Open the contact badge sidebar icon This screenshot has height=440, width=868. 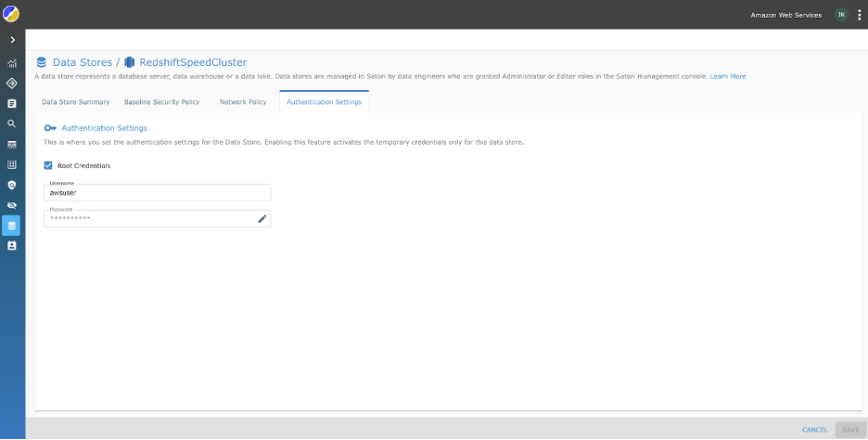pyautogui.click(x=12, y=245)
